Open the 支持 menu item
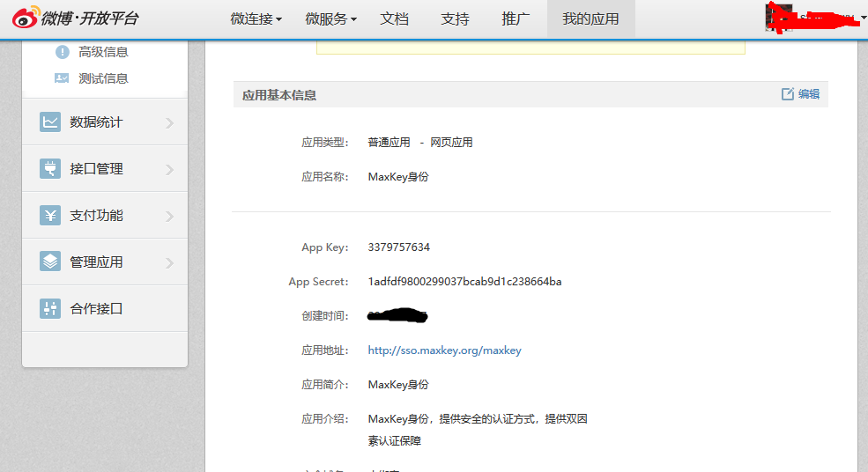Screen dimensions: 868x472 (x=455, y=18)
